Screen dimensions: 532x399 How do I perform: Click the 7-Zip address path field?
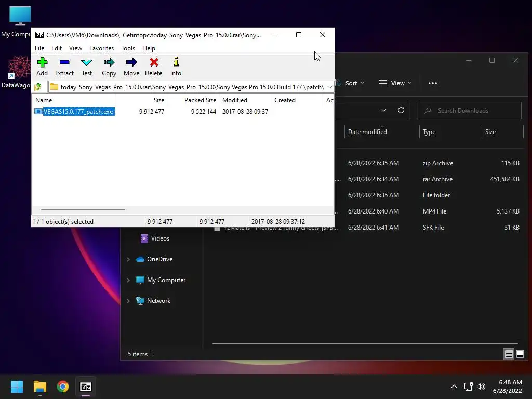coord(191,87)
